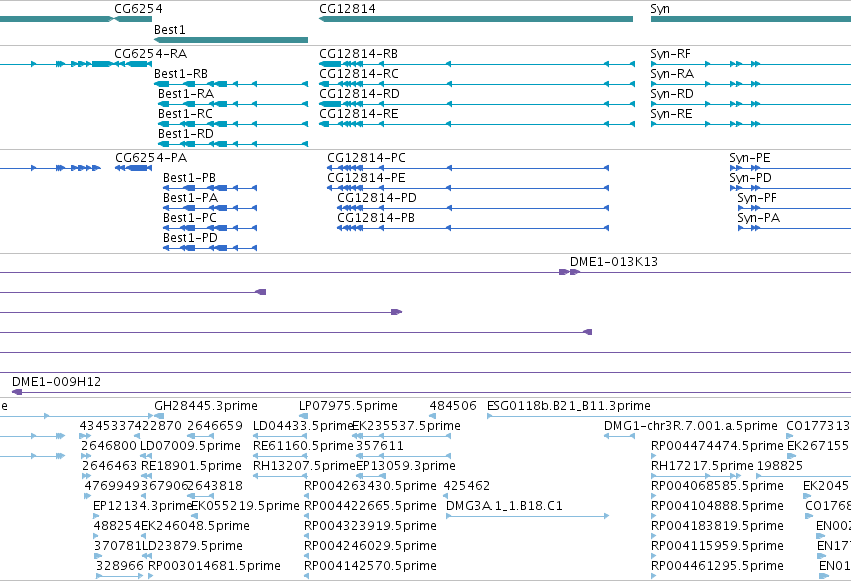Select transcript Best1-RB

click(x=181, y=74)
